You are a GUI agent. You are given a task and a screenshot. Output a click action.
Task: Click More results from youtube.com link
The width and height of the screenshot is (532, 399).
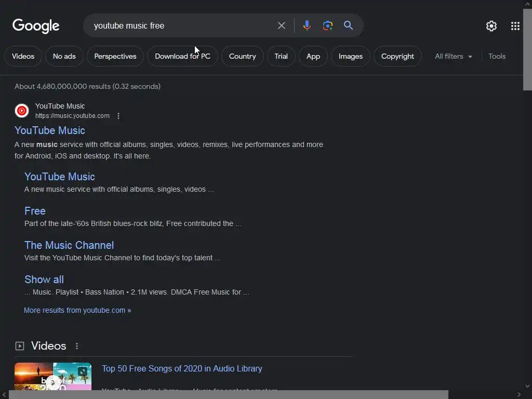coord(77,310)
